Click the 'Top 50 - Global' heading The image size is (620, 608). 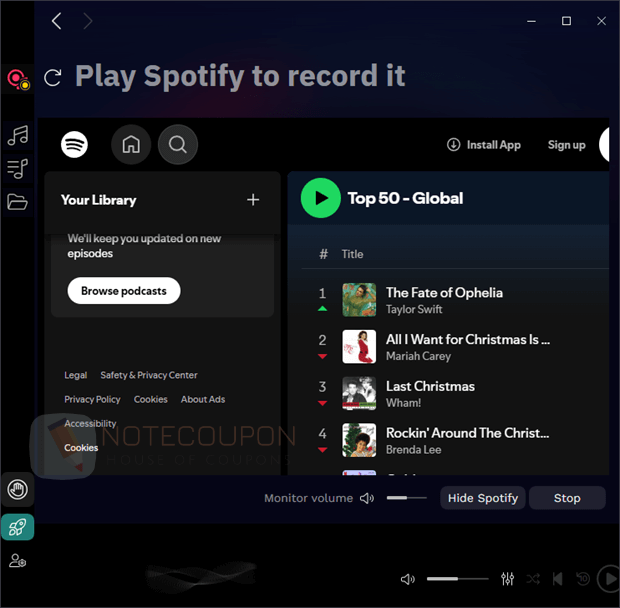click(405, 198)
